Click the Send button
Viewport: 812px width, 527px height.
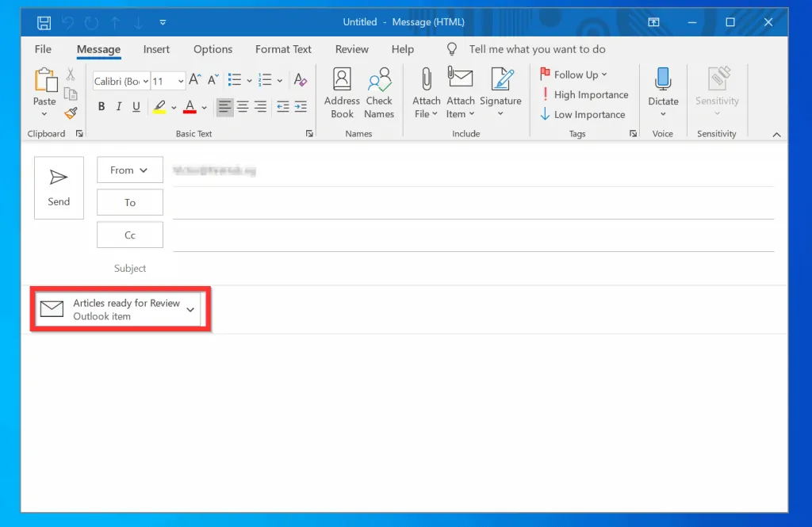click(59, 187)
